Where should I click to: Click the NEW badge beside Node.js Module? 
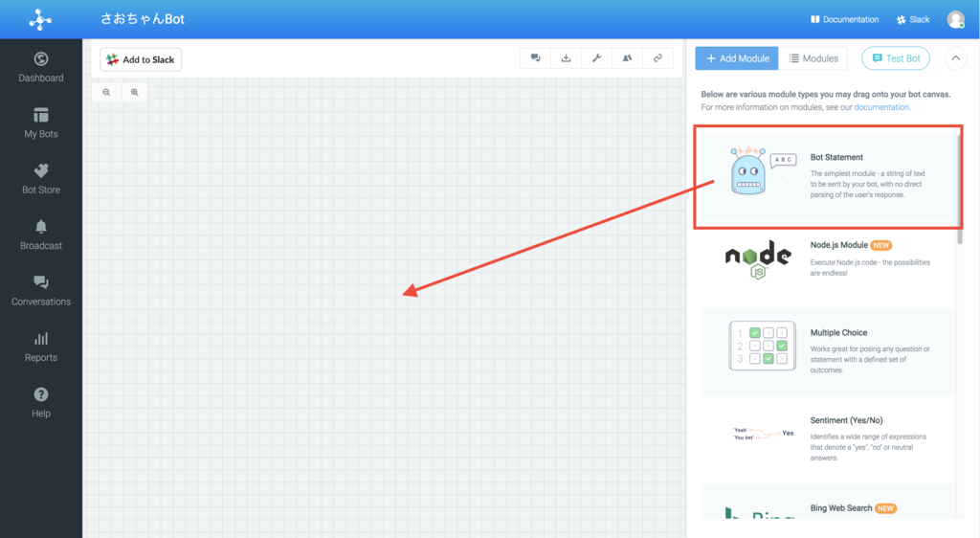pyautogui.click(x=881, y=246)
